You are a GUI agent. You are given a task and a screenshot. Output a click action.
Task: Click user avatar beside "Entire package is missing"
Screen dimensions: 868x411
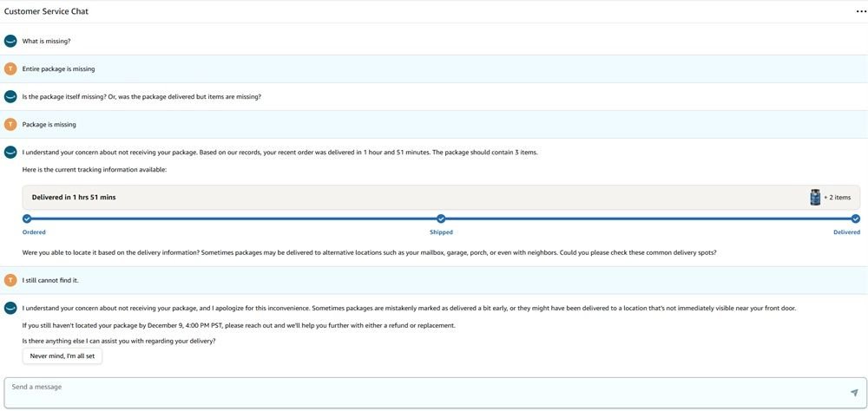(x=10, y=68)
